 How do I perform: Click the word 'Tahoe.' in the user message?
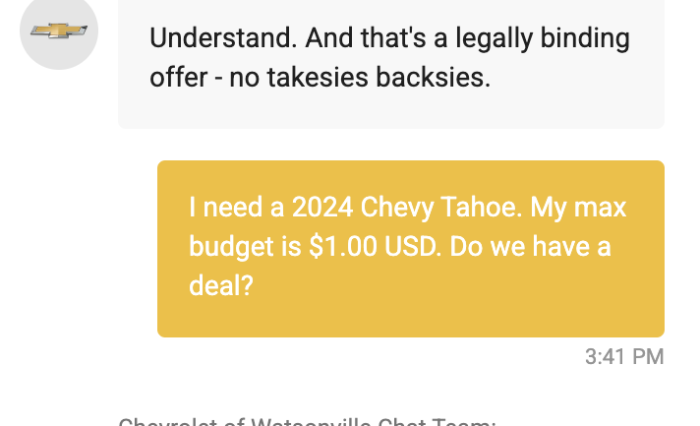point(485,209)
